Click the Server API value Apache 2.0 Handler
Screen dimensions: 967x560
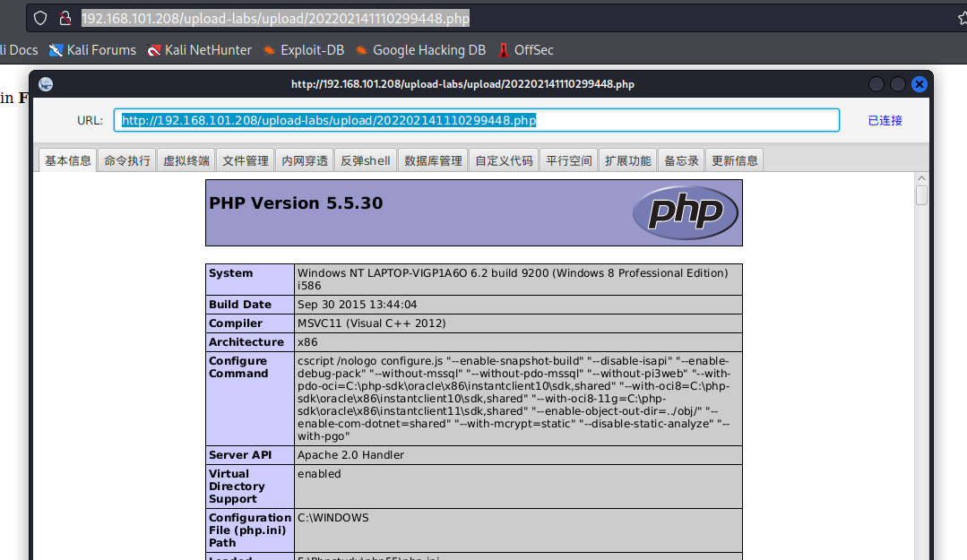tap(351, 455)
